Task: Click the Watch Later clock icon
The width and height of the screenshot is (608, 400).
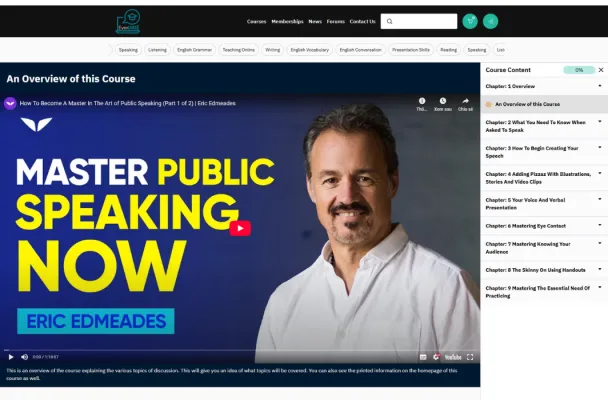Action: tap(443, 101)
